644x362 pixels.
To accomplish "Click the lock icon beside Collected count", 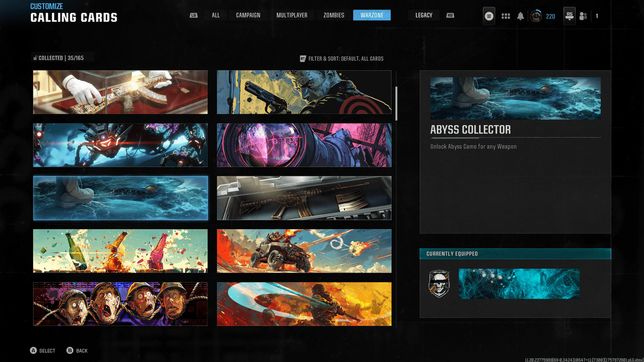I will 35,57.
